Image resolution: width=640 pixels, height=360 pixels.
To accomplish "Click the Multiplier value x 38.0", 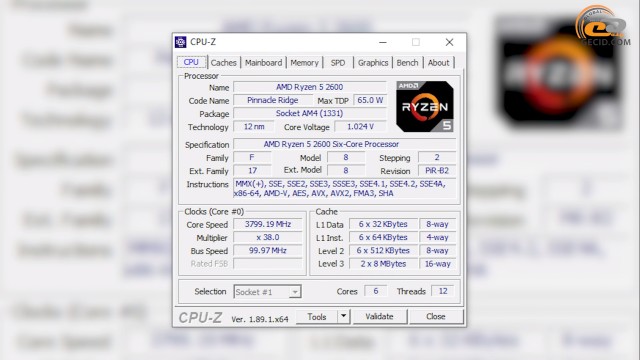I will pos(268,237).
